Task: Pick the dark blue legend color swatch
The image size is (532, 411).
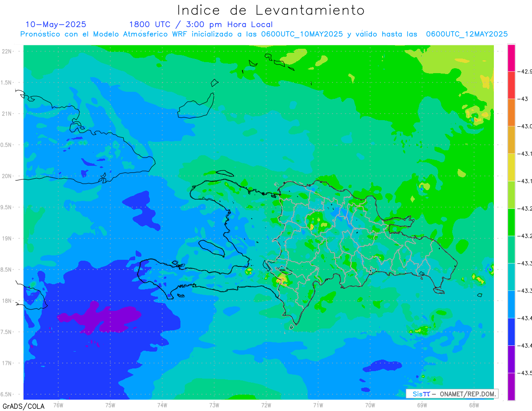Action: [511, 332]
